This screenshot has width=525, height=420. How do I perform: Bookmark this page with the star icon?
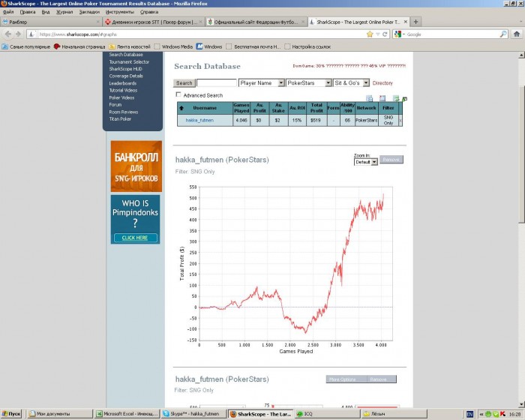pyautogui.click(x=370, y=34)
